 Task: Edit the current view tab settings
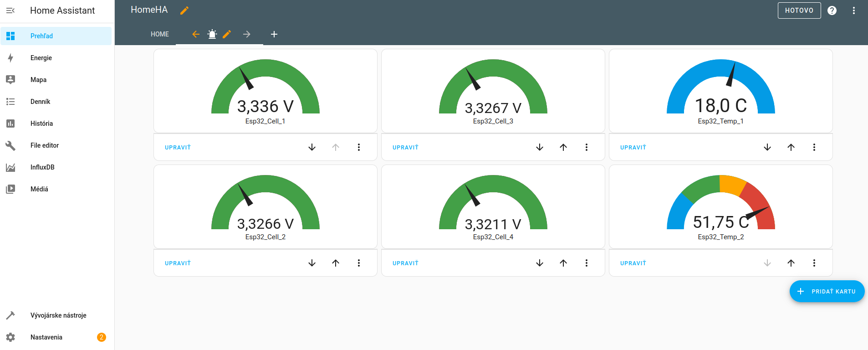227,34
